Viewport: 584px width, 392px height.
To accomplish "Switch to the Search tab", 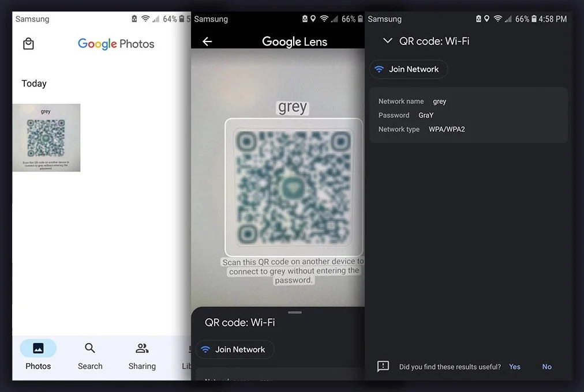I will tap(90, 356).
